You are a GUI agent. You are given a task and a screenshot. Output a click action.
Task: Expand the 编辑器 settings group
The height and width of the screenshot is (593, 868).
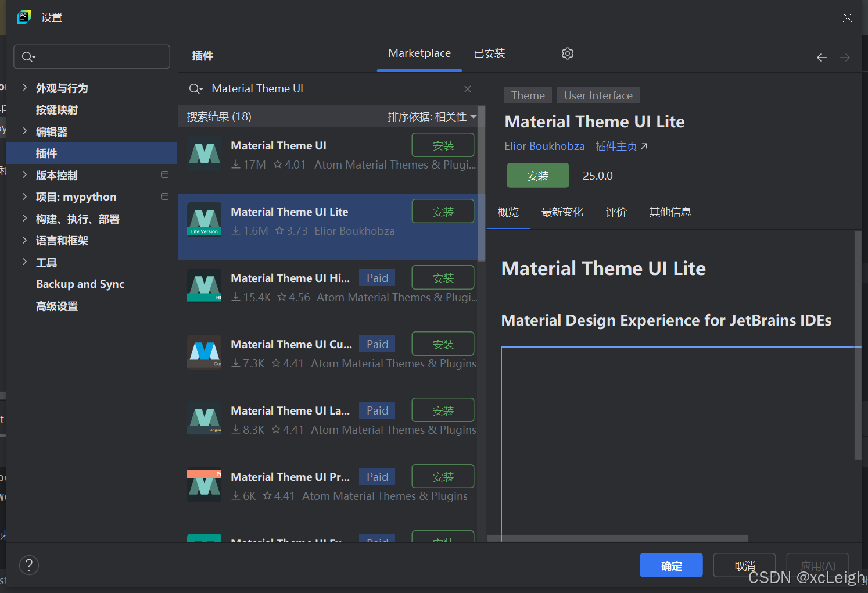(x=24, y=131)
